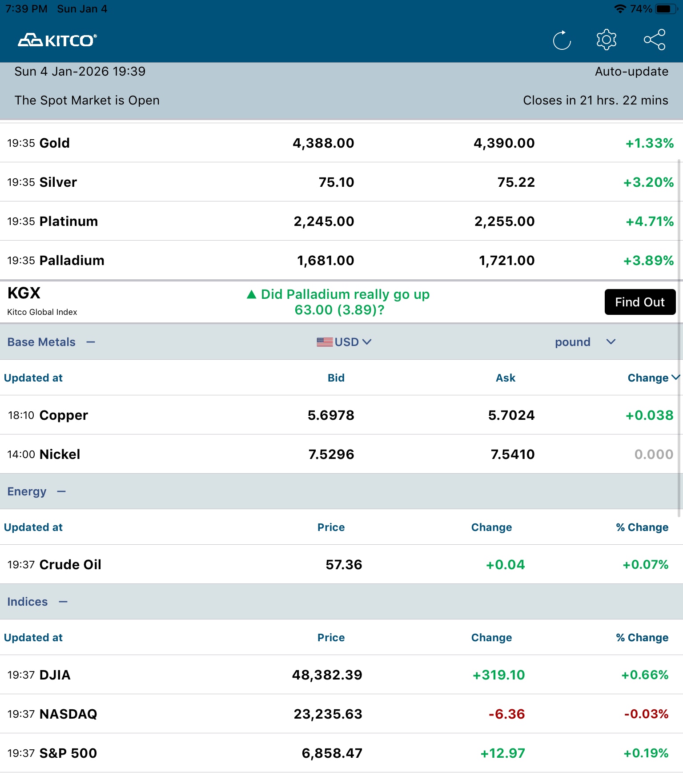Select the Nickel row name
The height and width of the screenshot is (784, 683).
click(60, 454)
